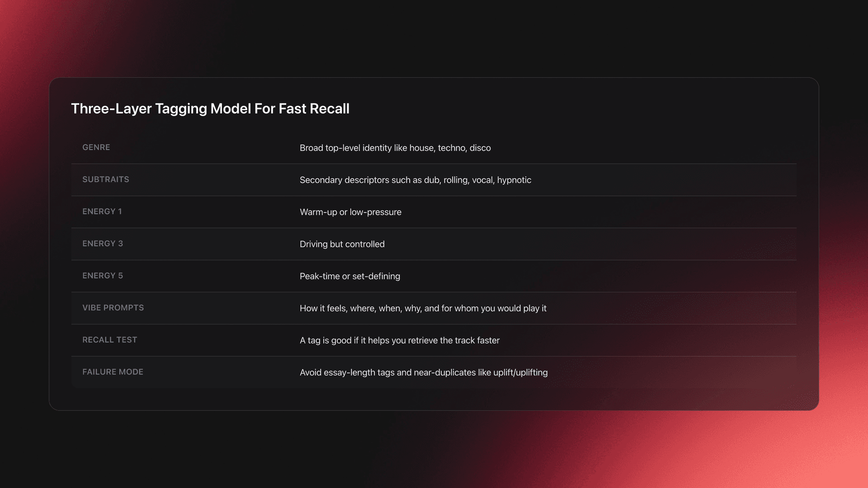The image size is (868, 488).
Task: Click the FAILURE MODE label
Action: [x=113, y=372]
